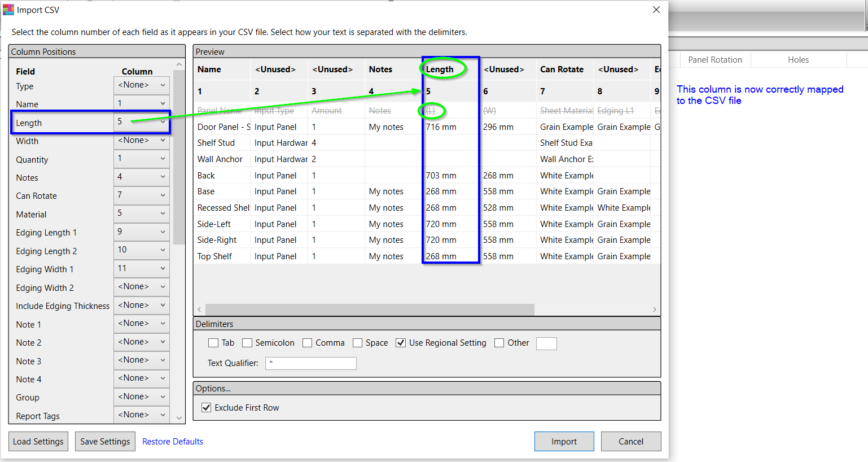The width and height of the screenshot is (868, 462).
Task: Open the Edging Width 2 column dropdown
Action: coord(142,287)
